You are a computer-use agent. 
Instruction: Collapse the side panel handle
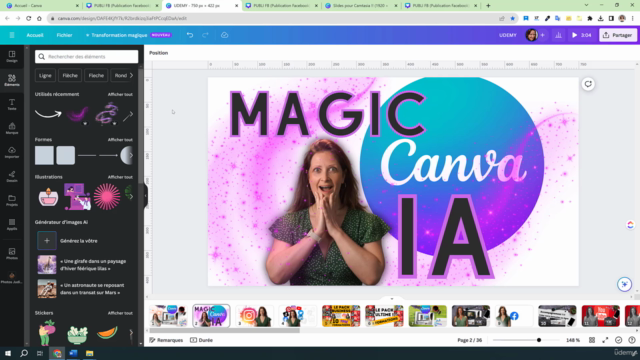(146, 196)
